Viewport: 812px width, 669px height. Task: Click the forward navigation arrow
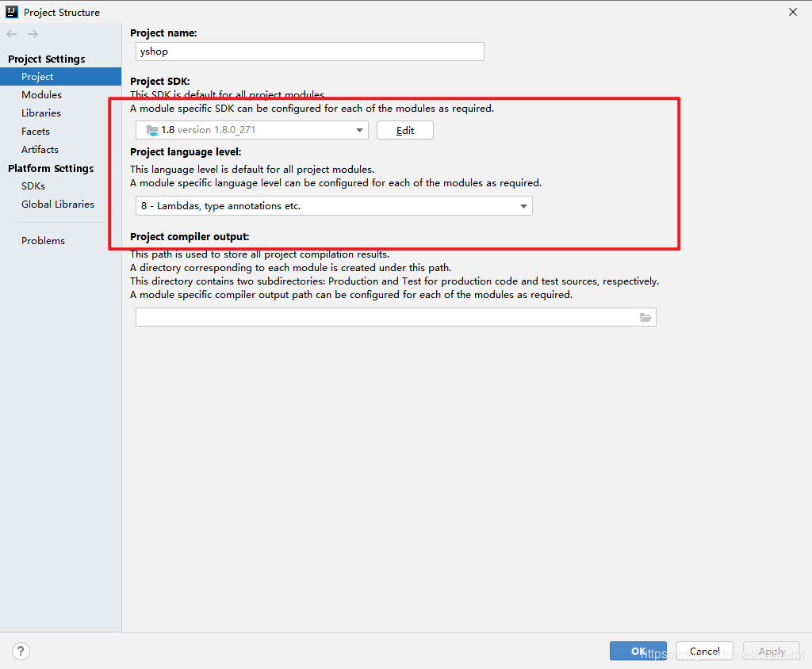pyautogui.click(x=32, y=33)
